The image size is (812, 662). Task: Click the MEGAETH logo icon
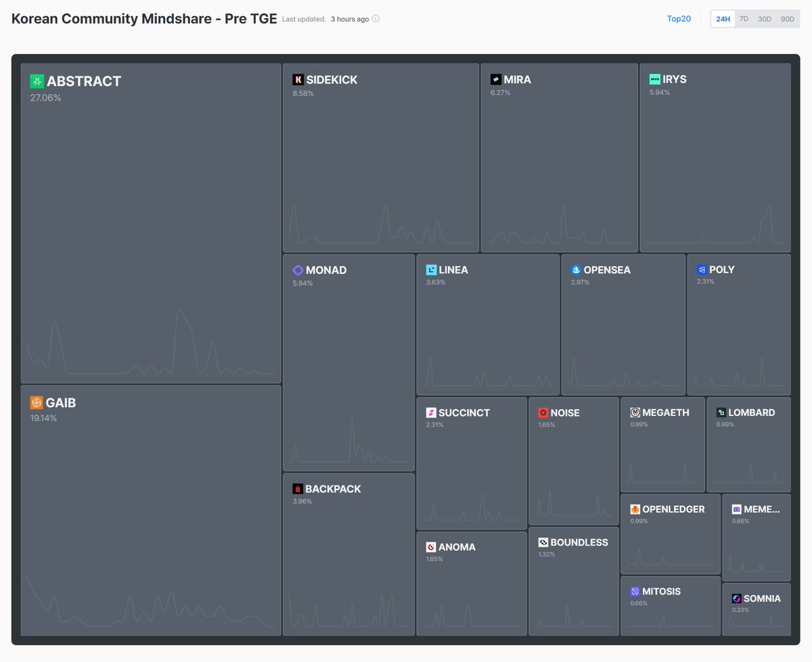635,412
